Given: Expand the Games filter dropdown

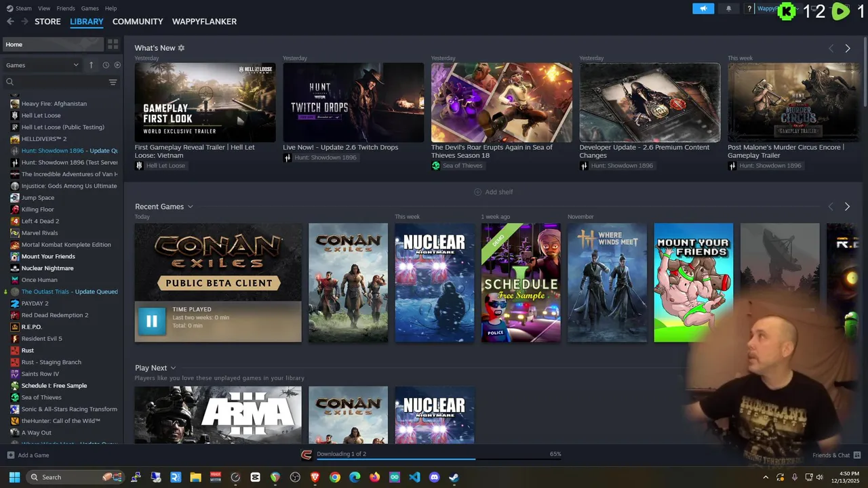Looking at the screenshot, I should click(42, 65).
